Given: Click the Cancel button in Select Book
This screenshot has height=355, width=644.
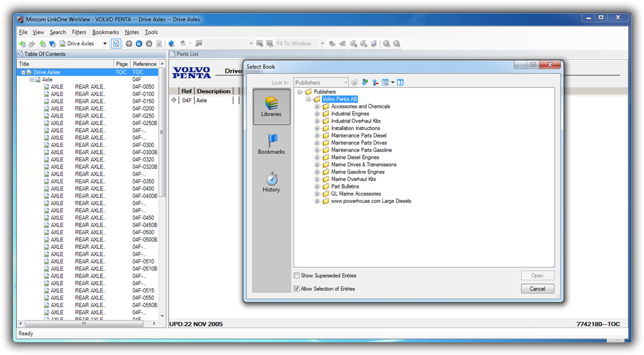Looking at the screenshot, I should pyautogui.click(x=537, y=288).
